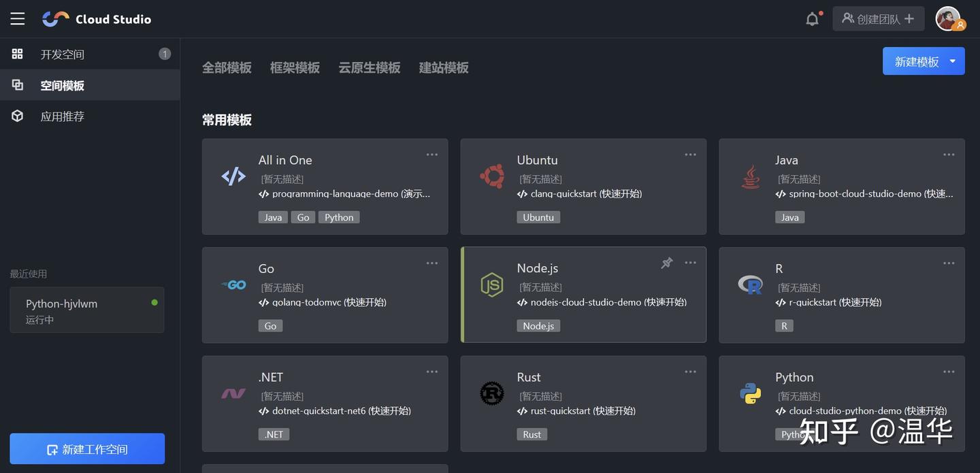The width and height of the screenshot is (980, 473).
Task: Click the .NET tag label
Action: [274, 434]
